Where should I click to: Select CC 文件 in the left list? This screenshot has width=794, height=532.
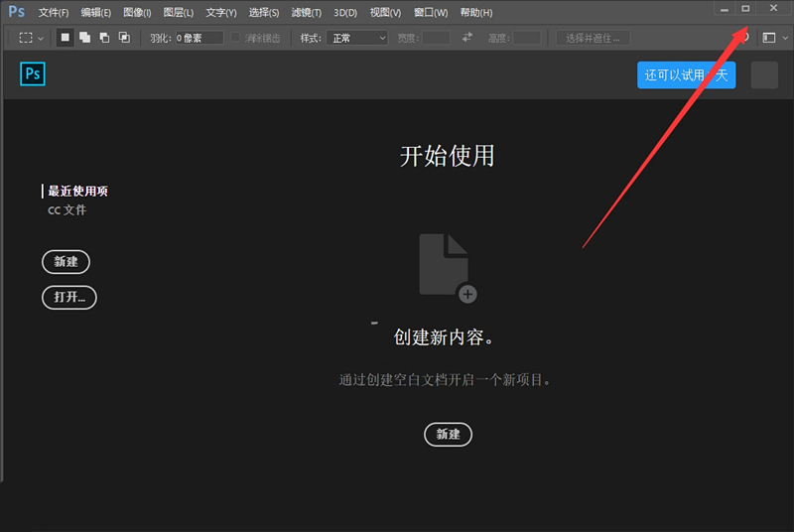point(67,210)
